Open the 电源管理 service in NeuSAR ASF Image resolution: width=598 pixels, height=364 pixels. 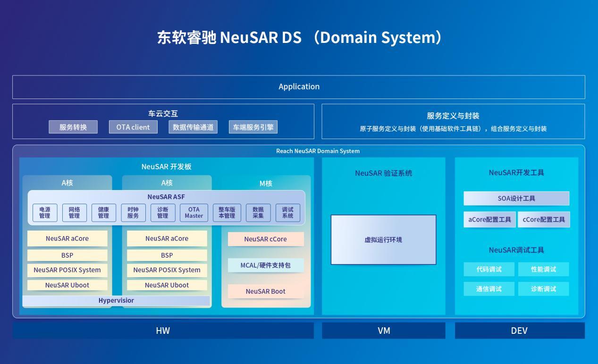pyautogui.click(x=44, y=213)
